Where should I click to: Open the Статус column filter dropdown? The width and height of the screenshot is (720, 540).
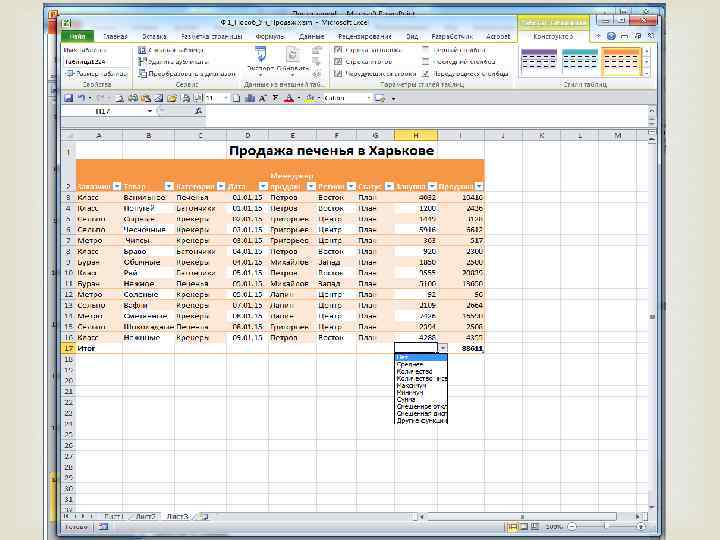coord(389,186)
